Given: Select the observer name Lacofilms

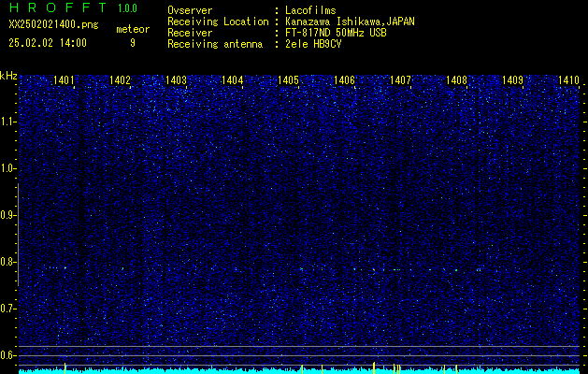Looking at the screenshot, I should tap(310, 10).
